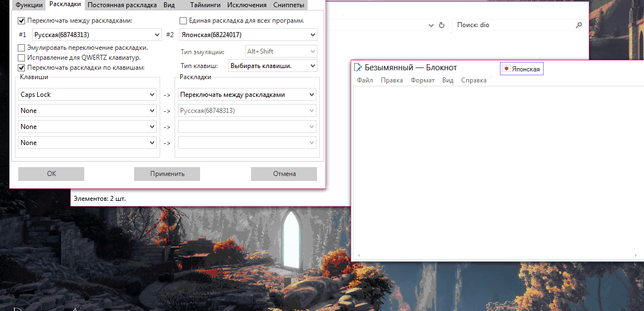644x311 pixels.
Task: Open Файл menu in Блокнот
Action: point(365,80)
